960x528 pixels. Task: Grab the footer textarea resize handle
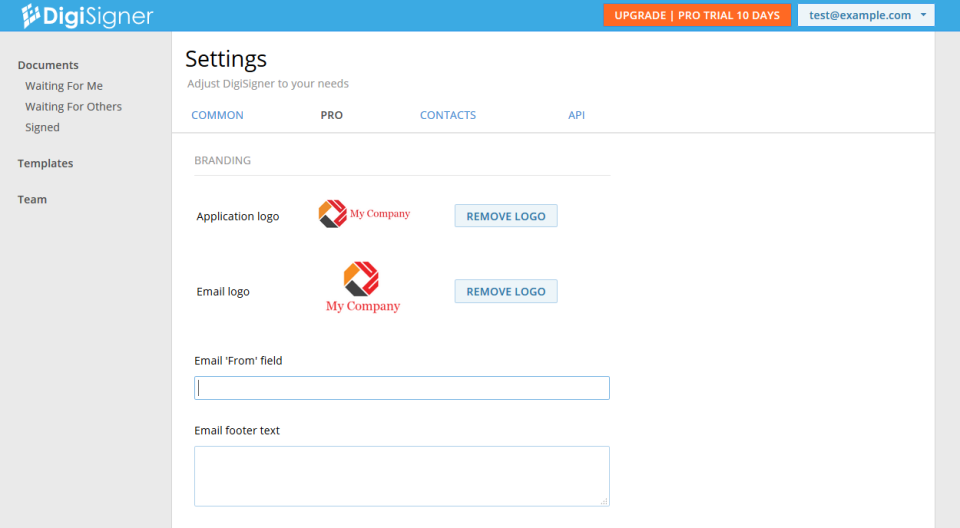tap(604, 501)
